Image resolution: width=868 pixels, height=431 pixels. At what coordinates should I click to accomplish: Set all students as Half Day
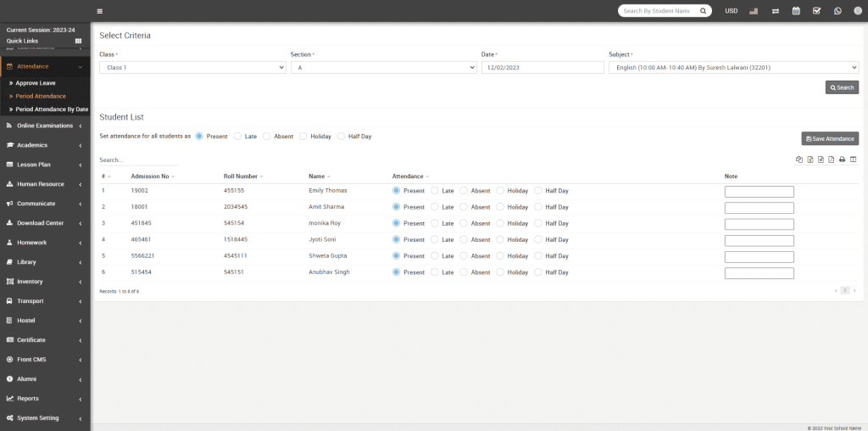341,137
